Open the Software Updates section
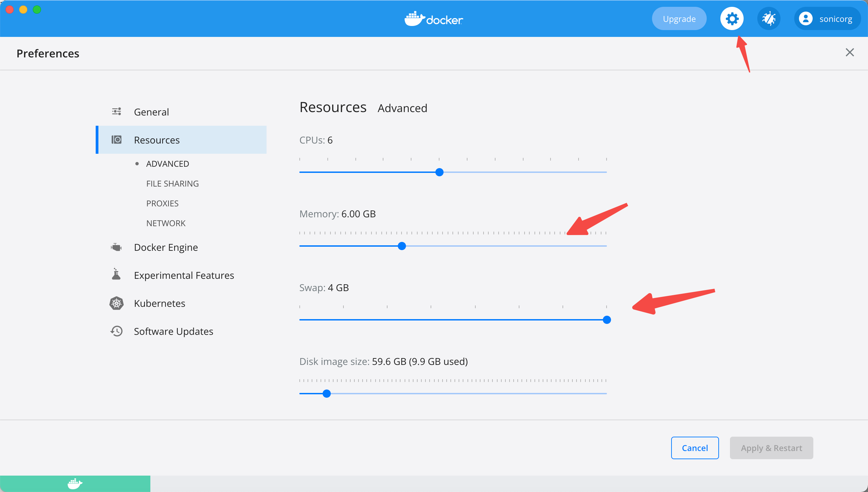The image size is (868, 492). pyautogui.click(x=181, y=331)
